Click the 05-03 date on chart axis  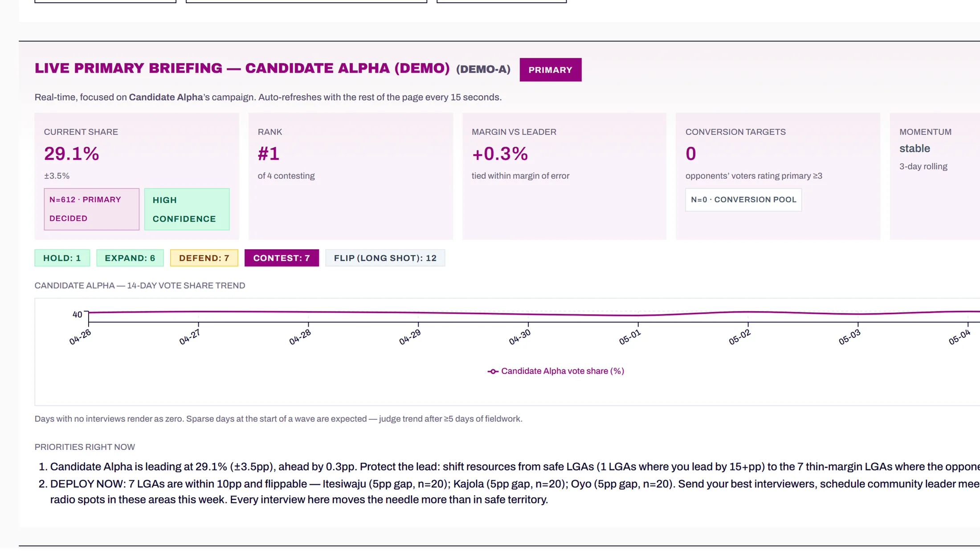(x=850, y=337)
